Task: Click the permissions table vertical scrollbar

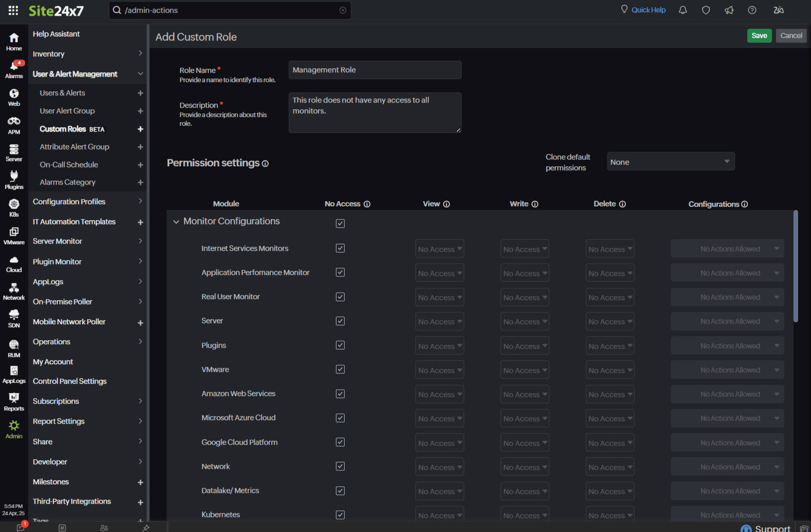Action: (x=796, y=266)
